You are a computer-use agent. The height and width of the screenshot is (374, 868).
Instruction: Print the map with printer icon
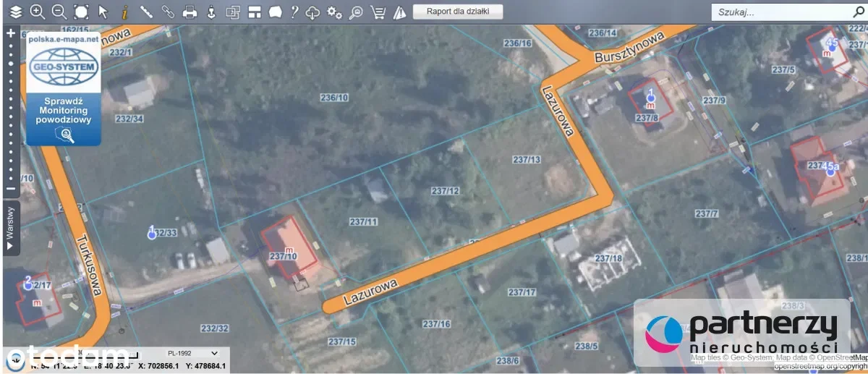(190, 12)
